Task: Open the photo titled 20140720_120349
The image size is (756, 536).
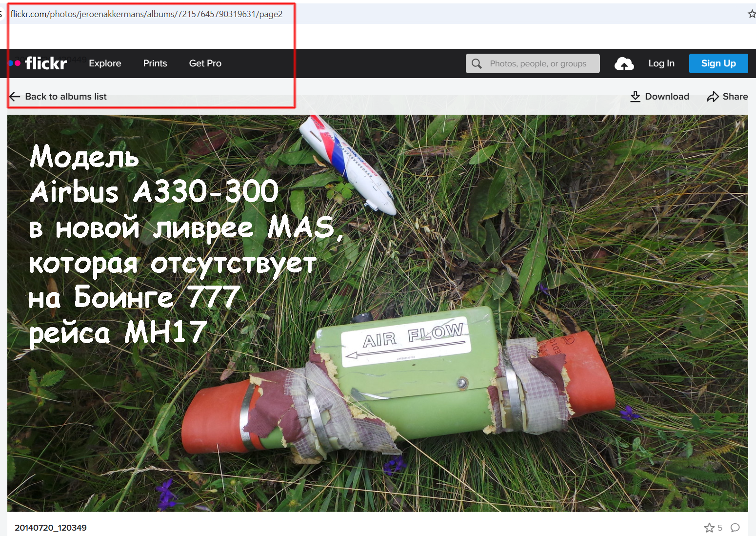Action: tap(51, 528)
